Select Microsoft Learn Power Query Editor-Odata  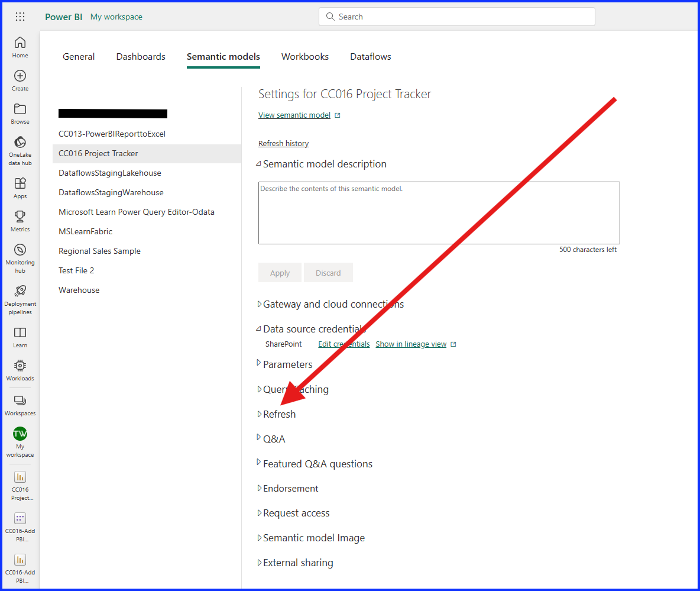[x=136, y=212]
